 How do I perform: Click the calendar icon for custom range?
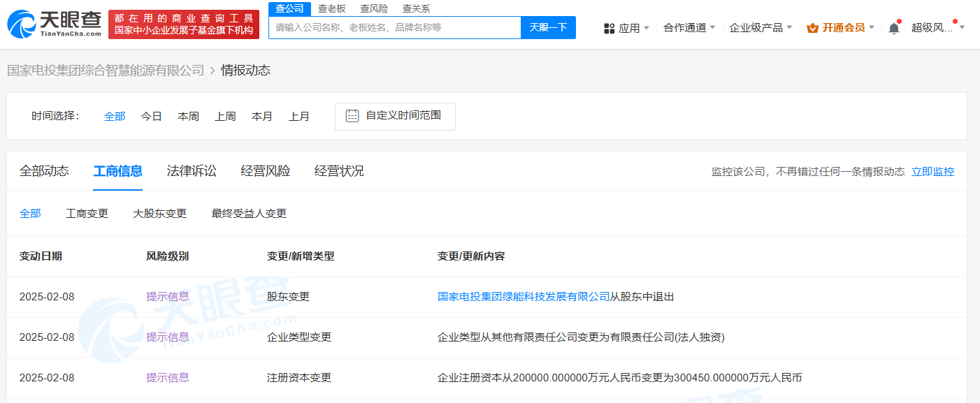tap(352, 116)
